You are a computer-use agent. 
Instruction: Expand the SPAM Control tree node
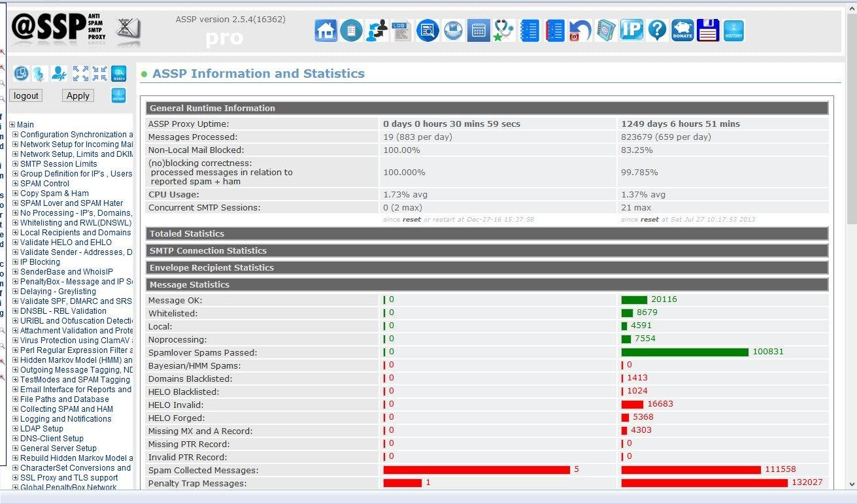click(16, 184)
